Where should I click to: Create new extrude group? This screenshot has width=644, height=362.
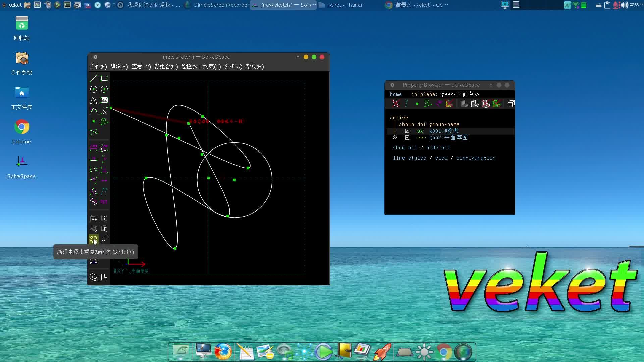coord(94,218)
